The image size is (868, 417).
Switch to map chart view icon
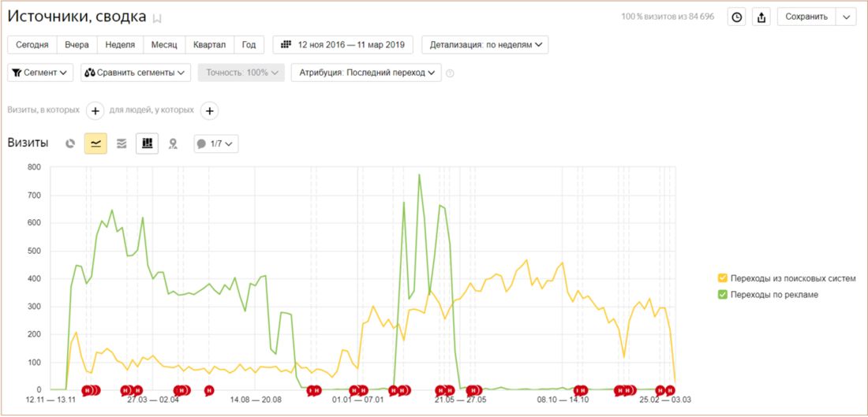pos(173,143)
